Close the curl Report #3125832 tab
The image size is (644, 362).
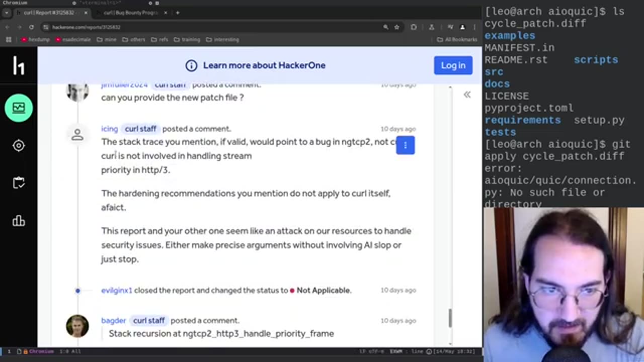pyautogui.click(x=86, y=13)
